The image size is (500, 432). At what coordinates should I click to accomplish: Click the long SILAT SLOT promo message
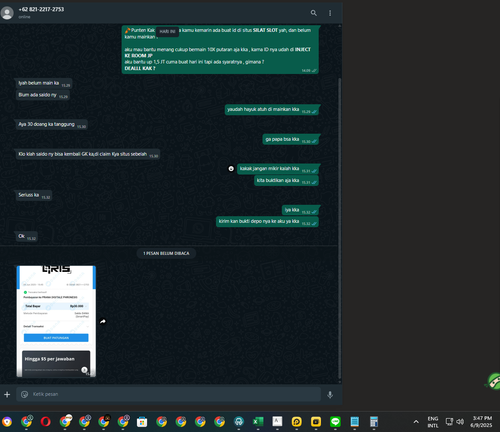click(x=220, y=49)
